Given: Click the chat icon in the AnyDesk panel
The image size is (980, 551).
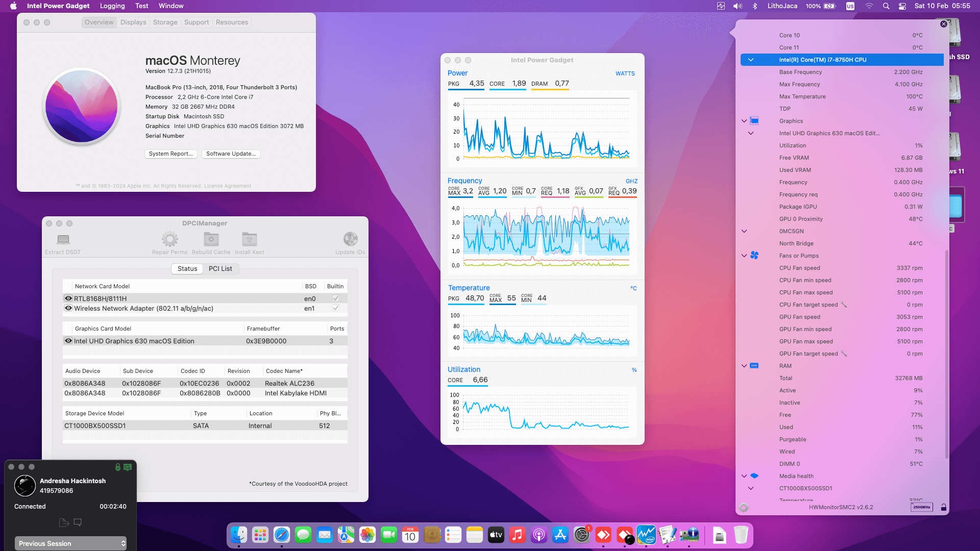Looking at the screenshot, I should (78, 522).
